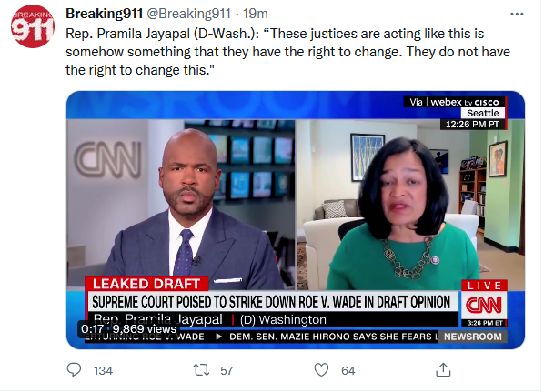544x392 pixels.
Task: Open the 19m timestamp link
Action: pyautogui.click(x=255, y=14)
